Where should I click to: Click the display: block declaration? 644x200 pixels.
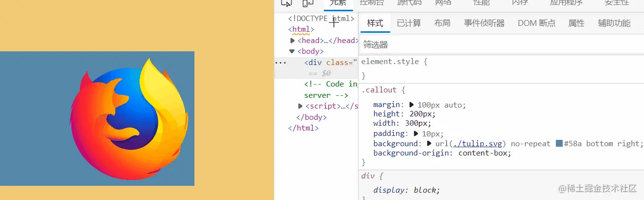click(x=406, y=190)
